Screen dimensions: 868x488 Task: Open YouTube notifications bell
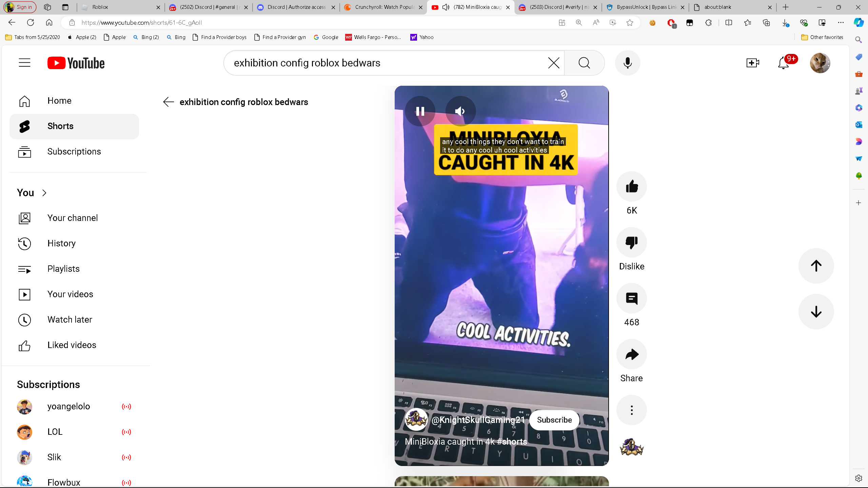783,63
